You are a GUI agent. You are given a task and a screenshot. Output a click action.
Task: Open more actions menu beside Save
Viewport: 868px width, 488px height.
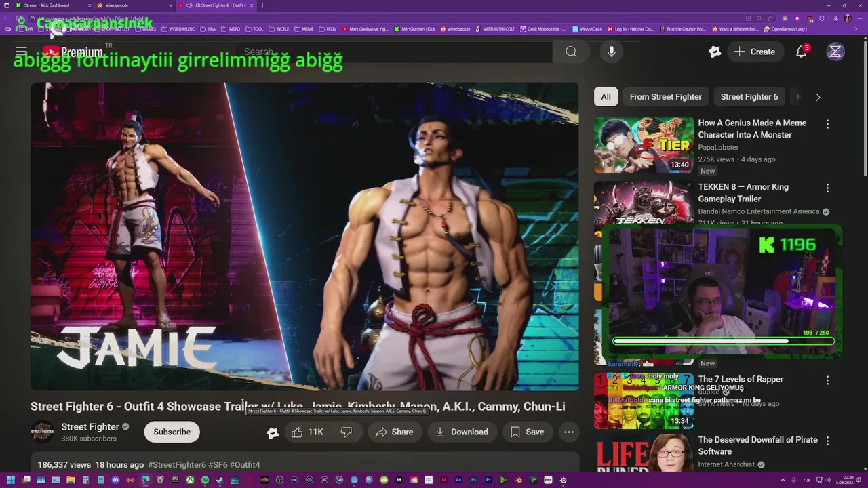[x=569, y=432]
